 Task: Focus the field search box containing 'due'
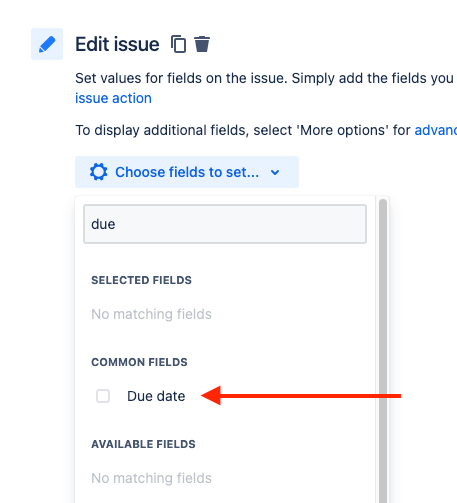coord(225,224)
